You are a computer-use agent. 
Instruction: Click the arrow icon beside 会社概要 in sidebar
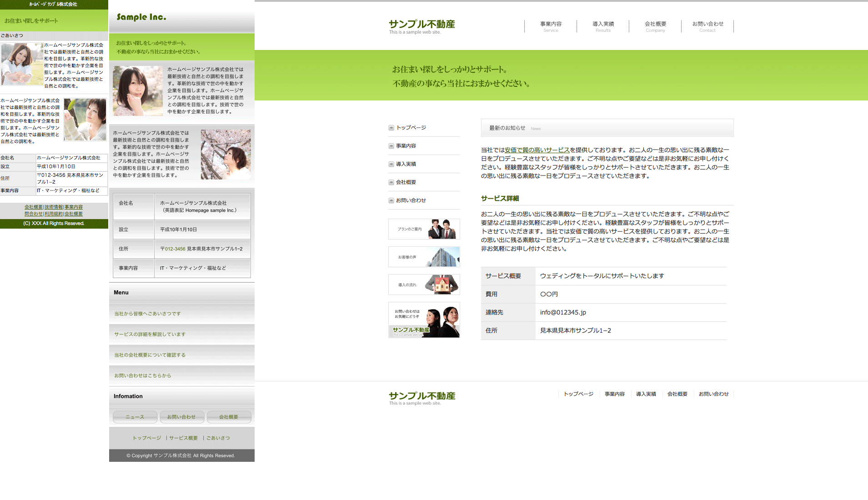391,182
